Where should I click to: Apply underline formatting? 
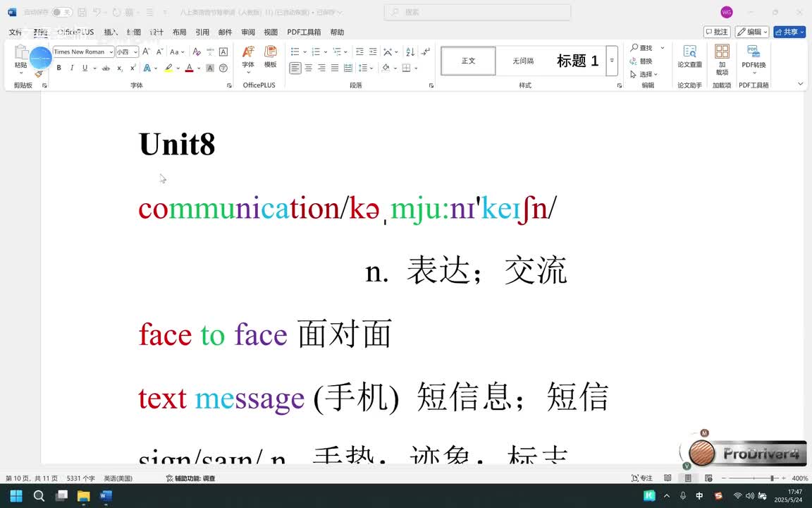point(85,68)
